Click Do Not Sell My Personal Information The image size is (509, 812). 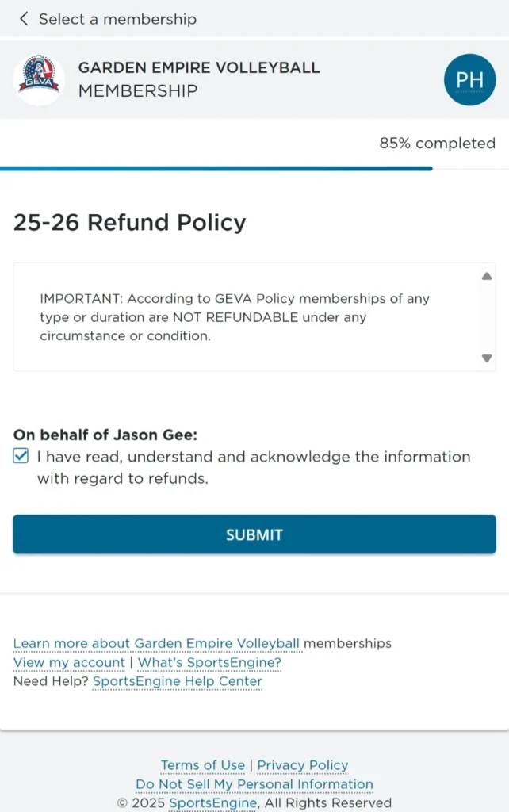(x=254, y=784)
